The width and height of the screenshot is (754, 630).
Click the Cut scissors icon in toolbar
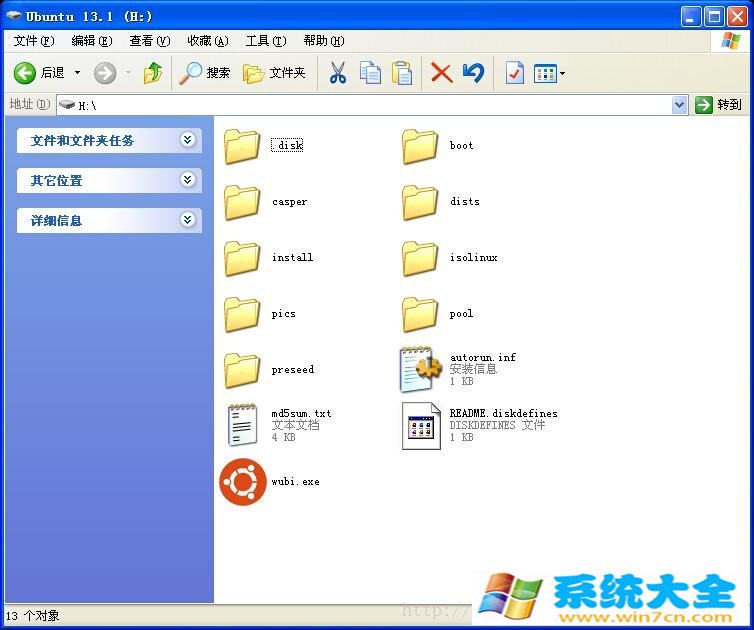click(338, 73)
